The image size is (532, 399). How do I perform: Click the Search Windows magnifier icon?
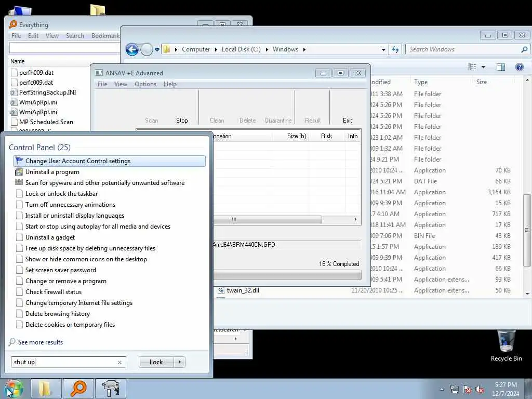pyautogui.click(x=524, y=49)
